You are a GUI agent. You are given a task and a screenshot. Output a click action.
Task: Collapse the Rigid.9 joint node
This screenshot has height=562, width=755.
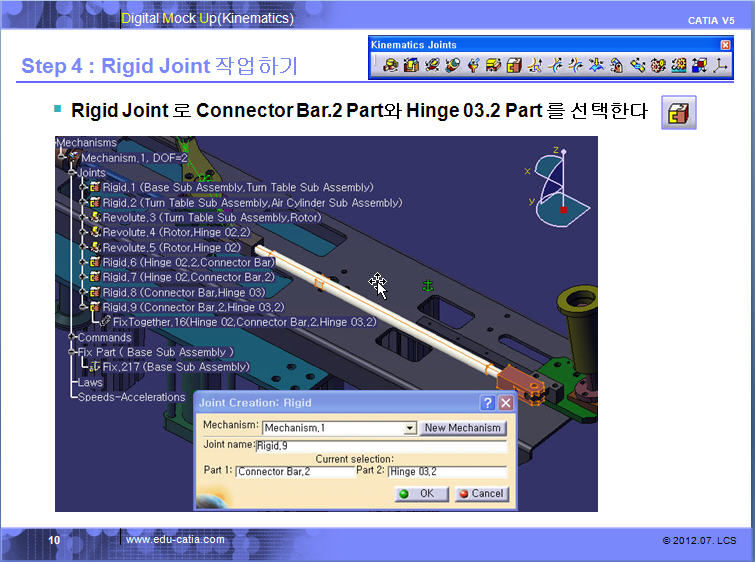(x=83, y=307)
